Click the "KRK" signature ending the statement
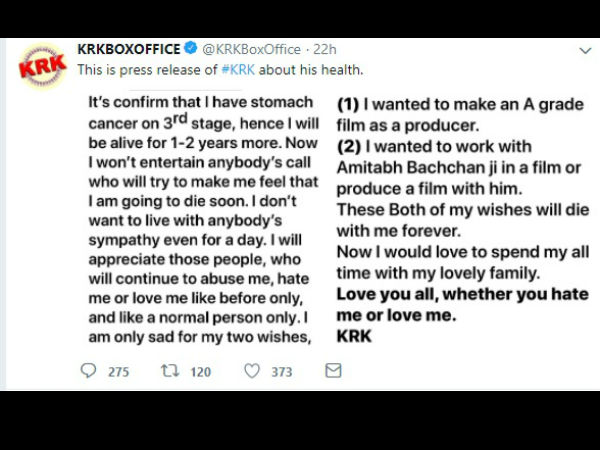This screenshot has width=600, height=450. [x=354, y=336]
